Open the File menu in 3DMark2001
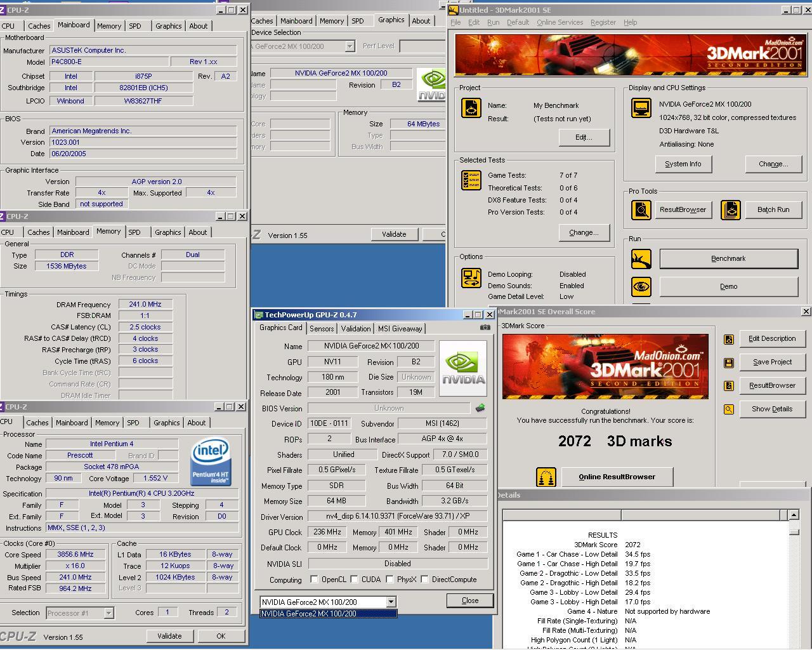 tap(455, 22)
